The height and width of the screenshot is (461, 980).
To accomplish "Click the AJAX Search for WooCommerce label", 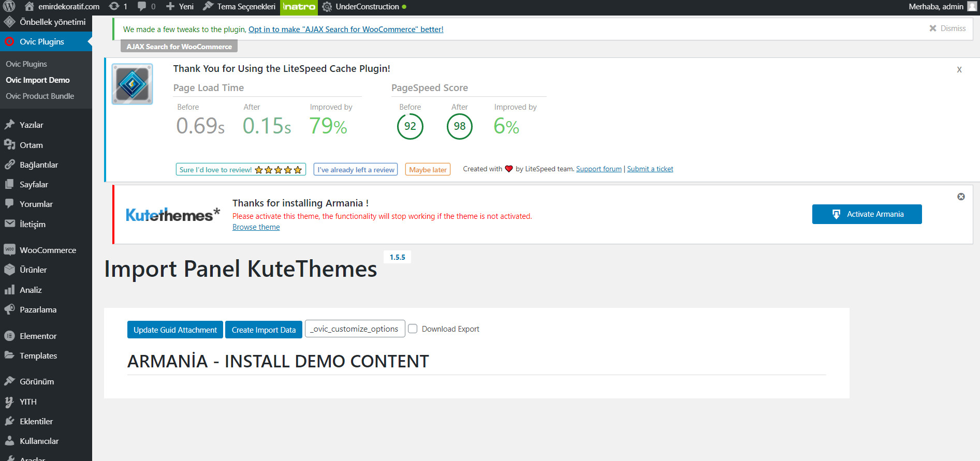I will tap(179, 47).
